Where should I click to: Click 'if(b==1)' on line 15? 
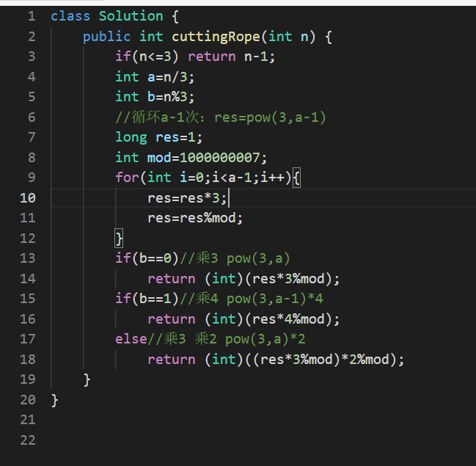147,299
